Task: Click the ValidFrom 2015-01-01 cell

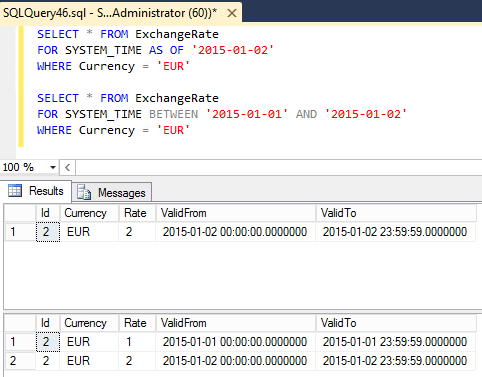Action: click(235, 342)
